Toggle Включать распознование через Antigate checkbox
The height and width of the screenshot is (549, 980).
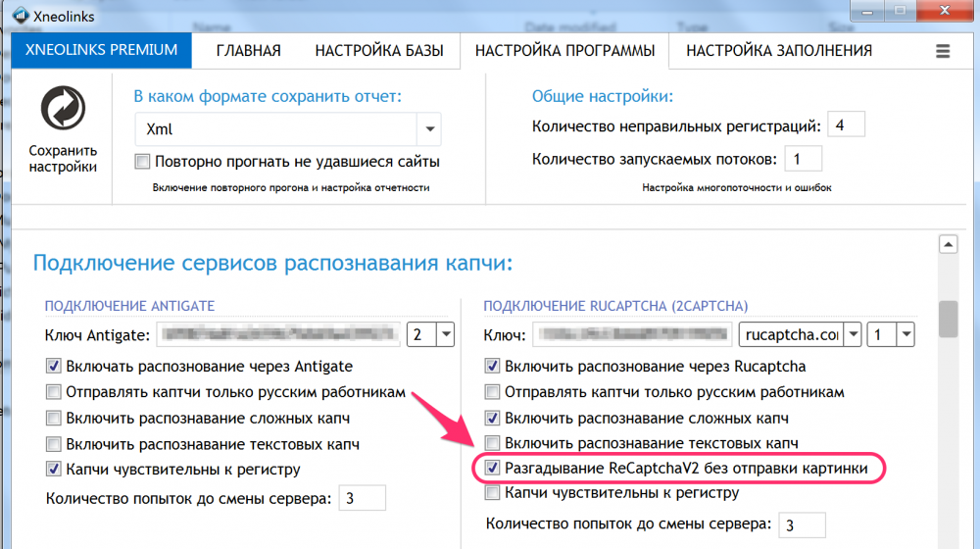pyautogui.click(x=54, y=366)
